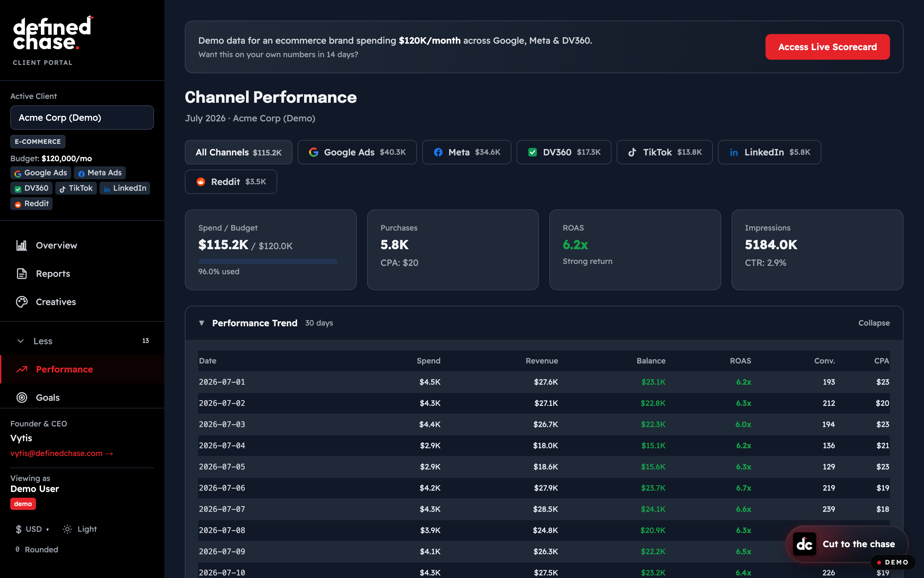Screen dimensions: 924x578
Task: Click the LinkedIn icon in LinkedIn tab
Action: coord(733,153)
